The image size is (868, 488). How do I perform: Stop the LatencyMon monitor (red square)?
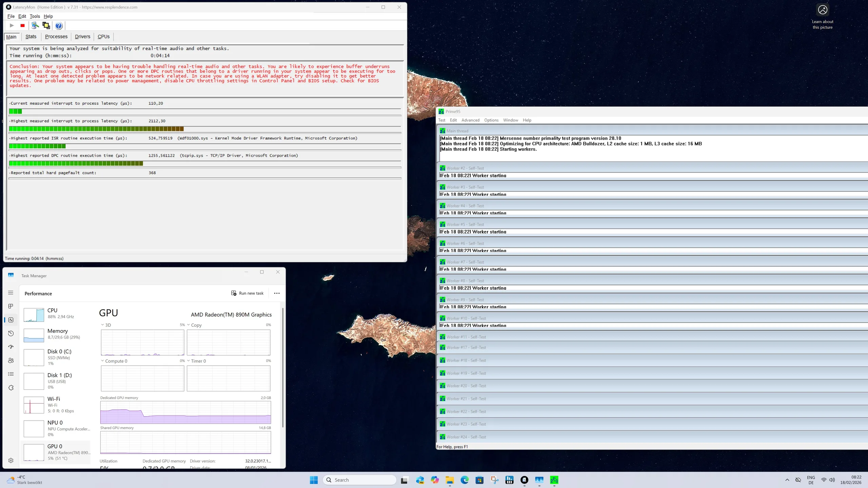[22, 25]
